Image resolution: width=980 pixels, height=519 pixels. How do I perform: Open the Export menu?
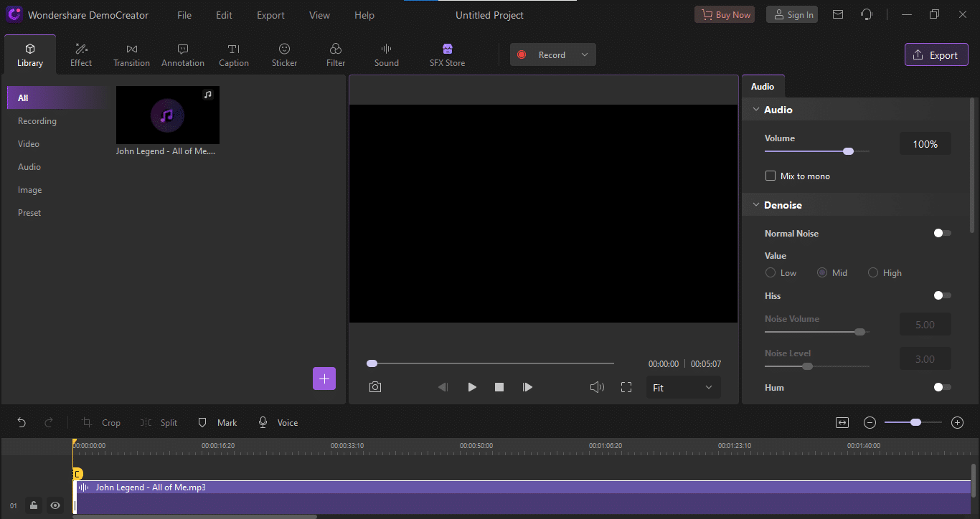tap(270, 15)
